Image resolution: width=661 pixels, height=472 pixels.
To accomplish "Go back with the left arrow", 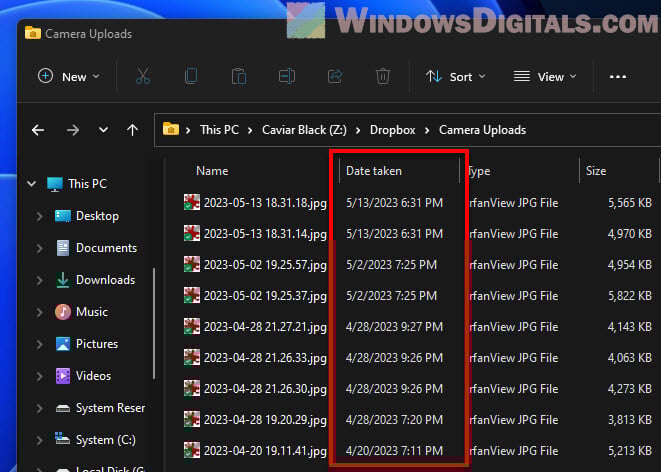I will click(x=38, y=130).
